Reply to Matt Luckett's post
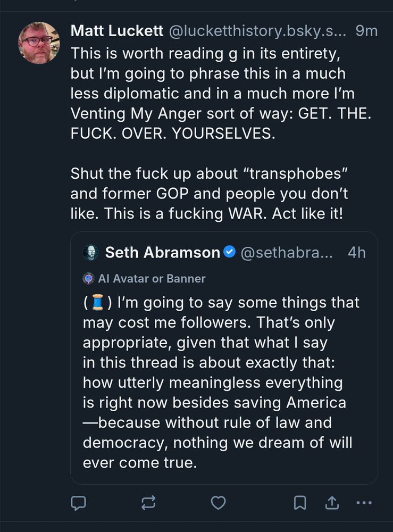 tap(79, 502)
